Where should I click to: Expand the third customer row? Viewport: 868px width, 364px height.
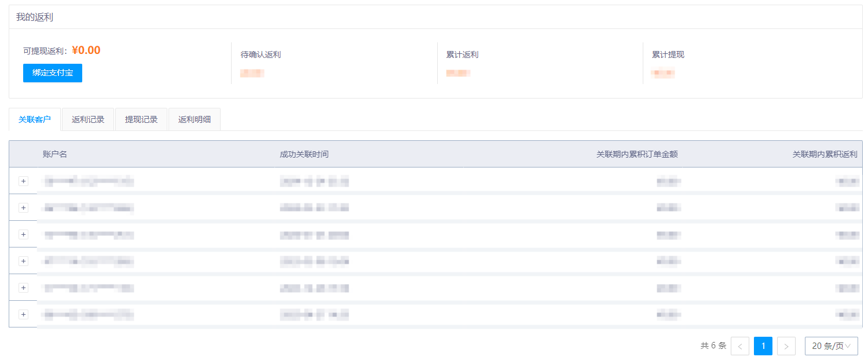point(23,234)
